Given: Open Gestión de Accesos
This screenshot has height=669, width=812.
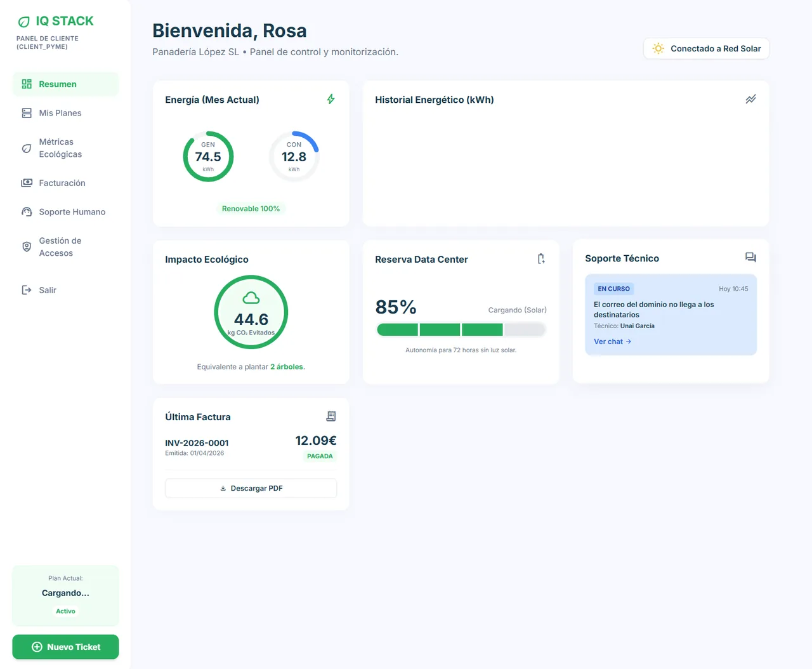Looking at the screenshot, I should [x=65, y=247].
